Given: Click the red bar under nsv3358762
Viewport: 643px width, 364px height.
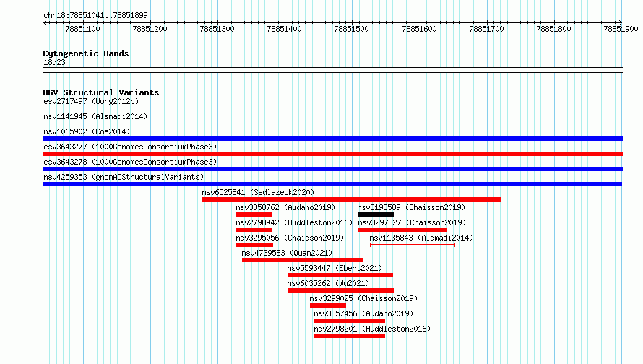Looking at the screenshot, I should click(254, 214).
